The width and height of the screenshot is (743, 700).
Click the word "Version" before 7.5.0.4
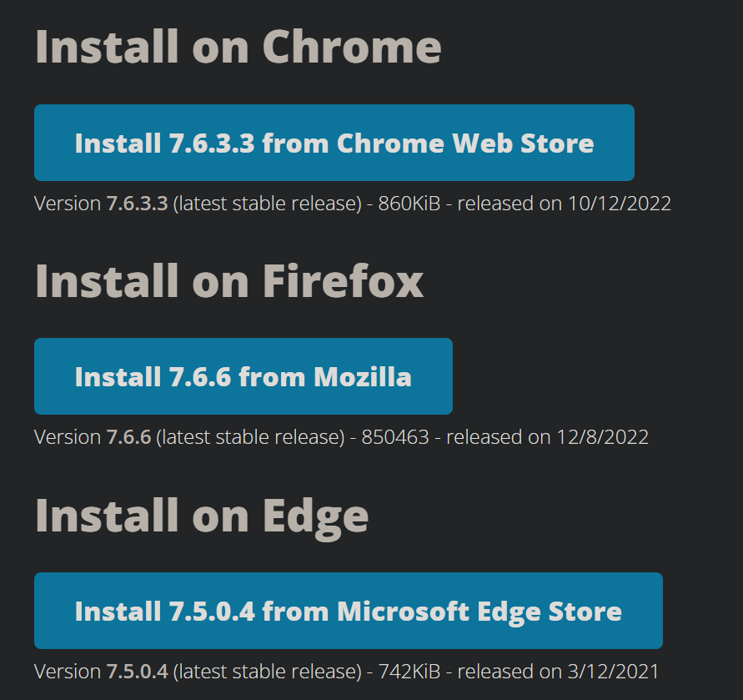(68, 671)
